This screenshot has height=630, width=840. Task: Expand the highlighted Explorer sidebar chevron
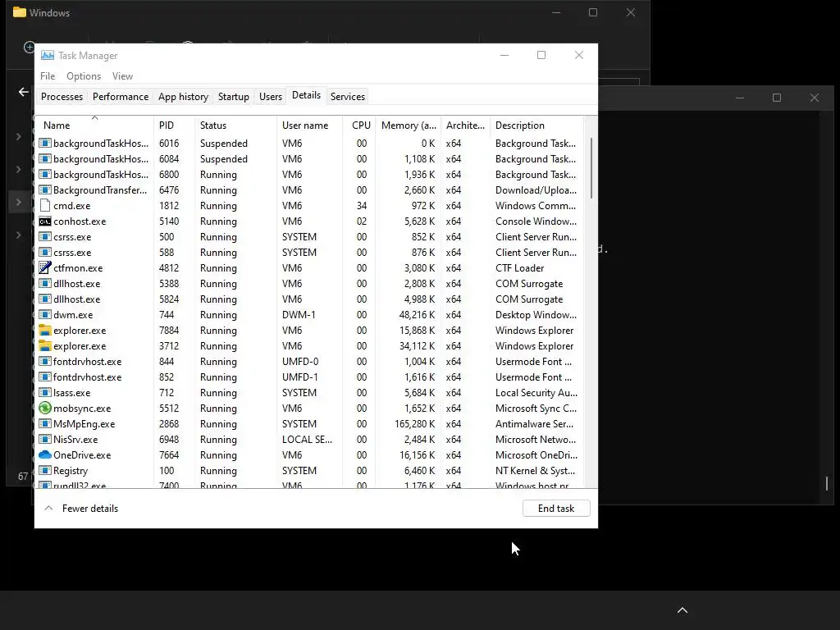(x=19, y=202)
